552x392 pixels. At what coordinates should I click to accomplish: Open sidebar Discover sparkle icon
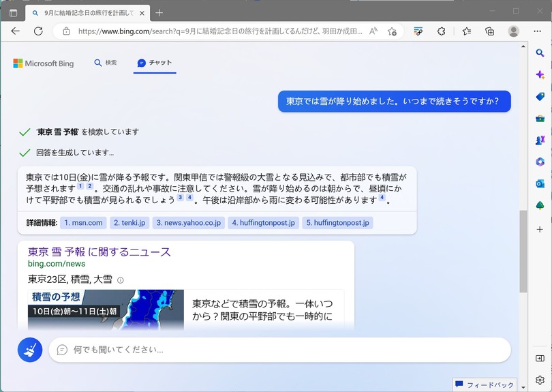tap(540, 75)
